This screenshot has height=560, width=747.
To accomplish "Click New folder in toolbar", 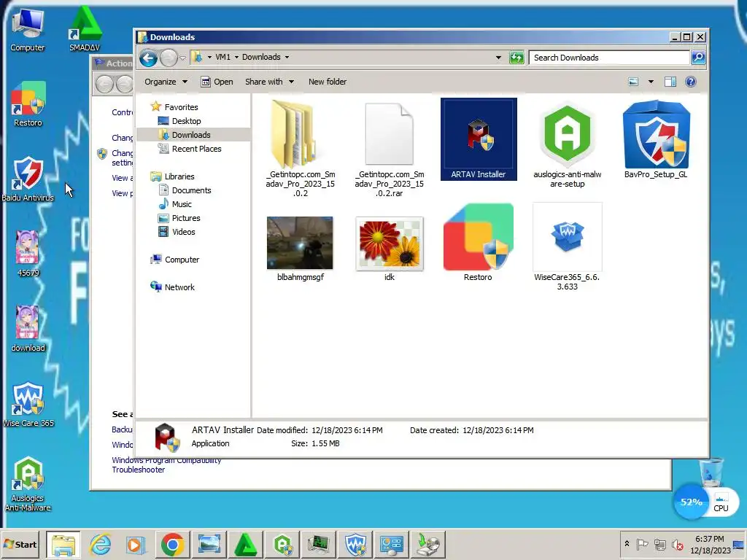I will (328, 82).
